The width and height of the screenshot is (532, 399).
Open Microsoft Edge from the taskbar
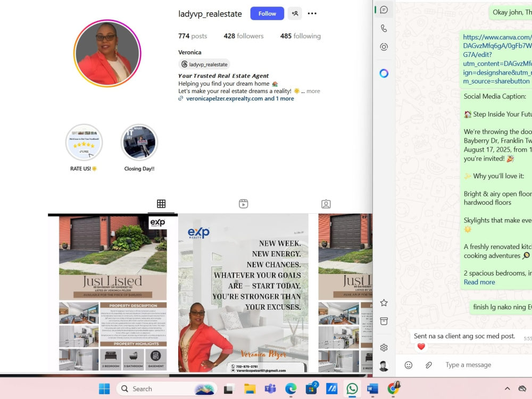[x=290, y=389]
